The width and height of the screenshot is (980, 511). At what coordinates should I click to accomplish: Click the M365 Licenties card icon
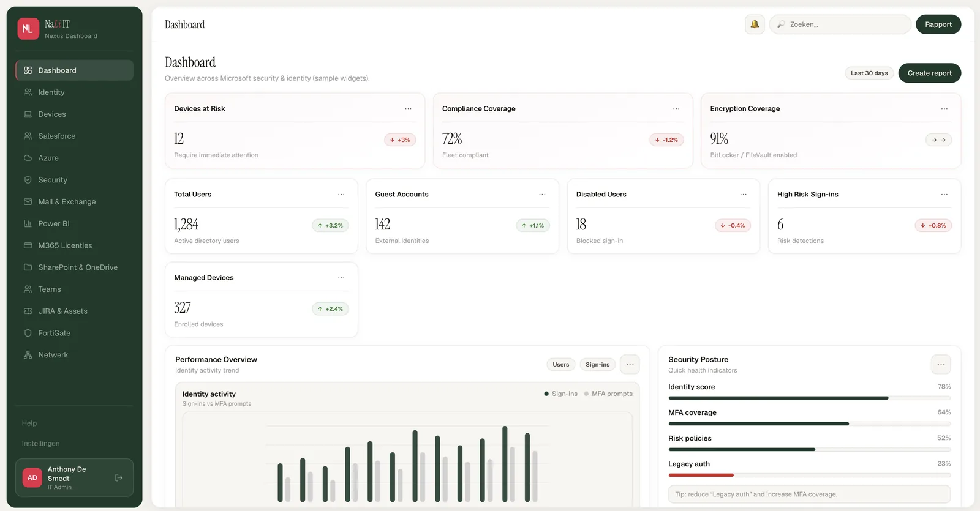(28, 245)
